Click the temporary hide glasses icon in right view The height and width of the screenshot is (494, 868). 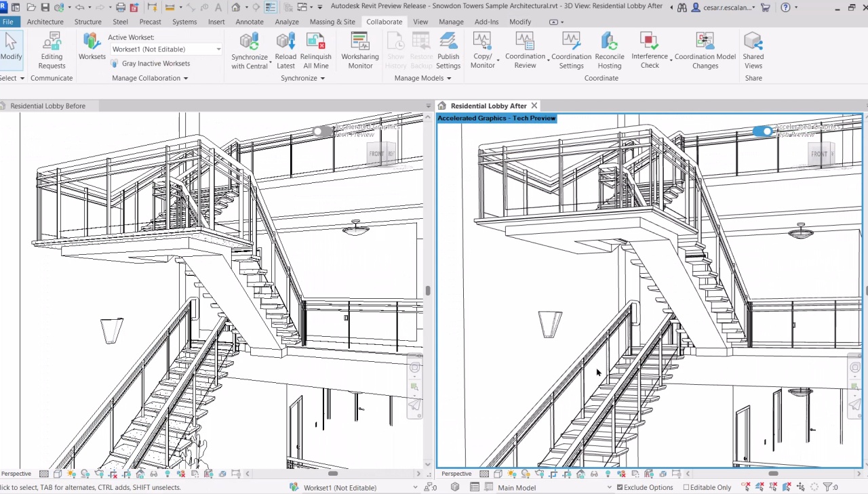click(594, 474)
